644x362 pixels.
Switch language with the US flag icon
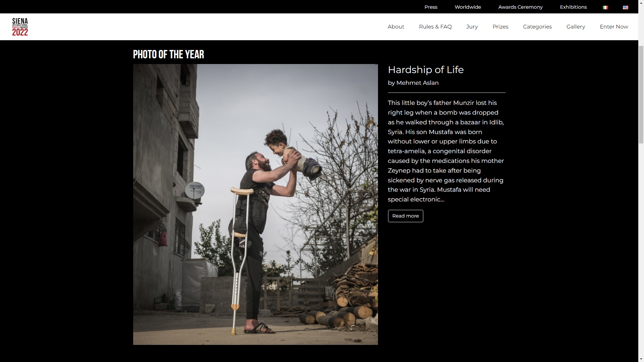click(626, 7)
